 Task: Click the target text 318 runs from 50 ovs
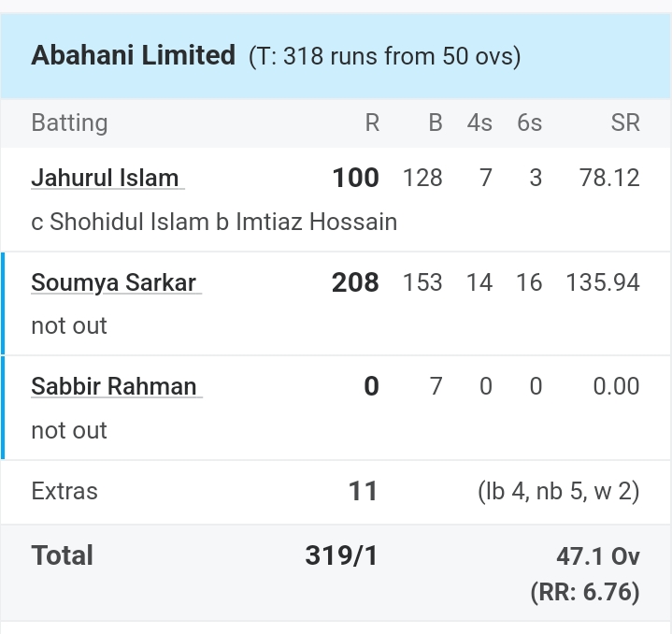(384, 56)
